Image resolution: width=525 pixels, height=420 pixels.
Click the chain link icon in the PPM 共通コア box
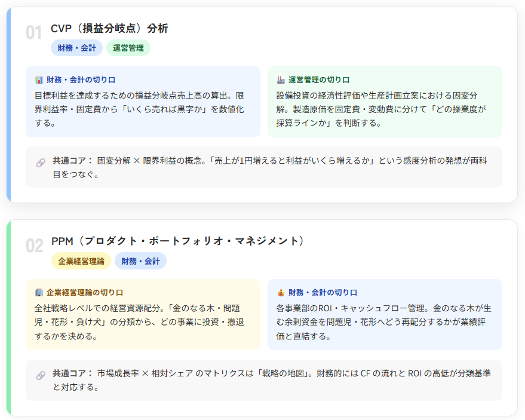pyautogui.click(x=41, y=375)
